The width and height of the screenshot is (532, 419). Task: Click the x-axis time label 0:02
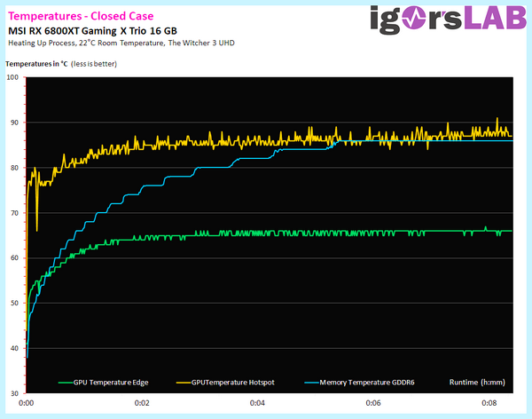tap(142, 403)
